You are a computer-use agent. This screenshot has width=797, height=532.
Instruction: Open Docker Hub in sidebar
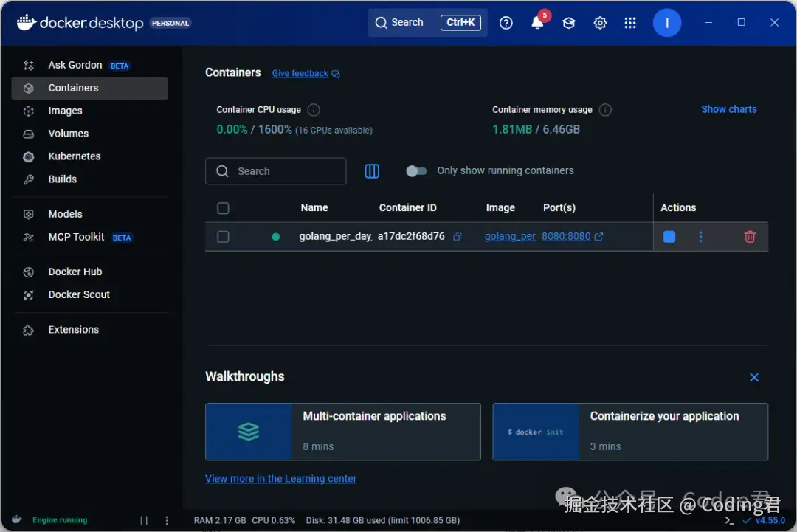point(89,272)
